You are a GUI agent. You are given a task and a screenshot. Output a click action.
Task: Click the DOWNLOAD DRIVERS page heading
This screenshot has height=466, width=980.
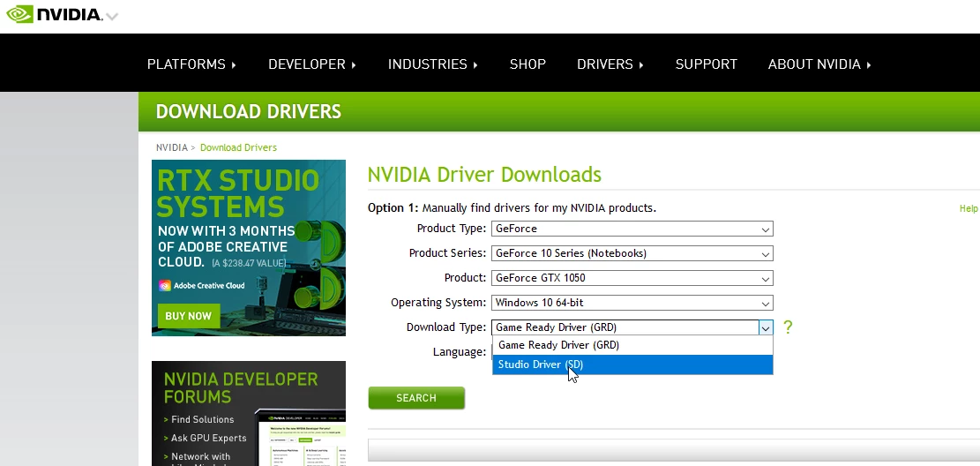pyautogui.click(x=248, y=111)
